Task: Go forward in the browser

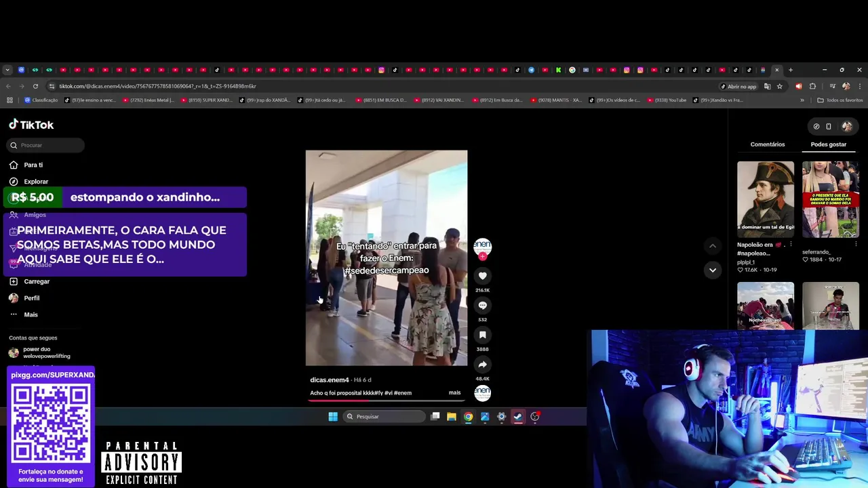Action: pyautogui.click(x=22, y=86)
